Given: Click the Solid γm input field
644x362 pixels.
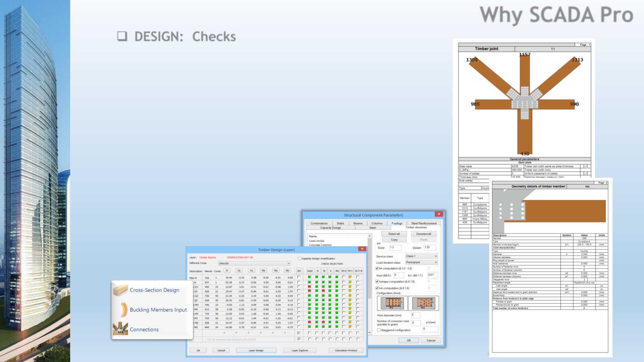Looking at the screenshot, I should point(395,247).
